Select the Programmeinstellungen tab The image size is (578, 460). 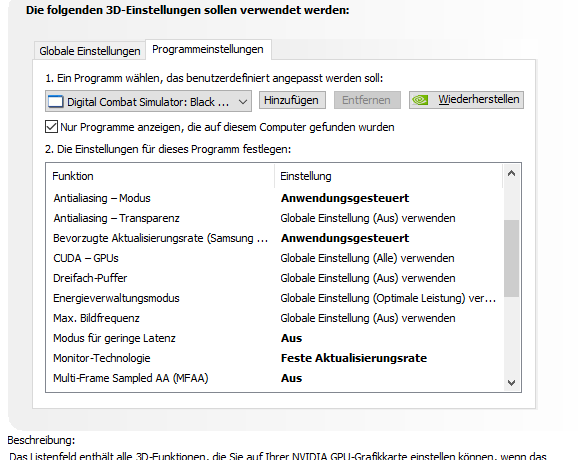click(x=208, y=49)
